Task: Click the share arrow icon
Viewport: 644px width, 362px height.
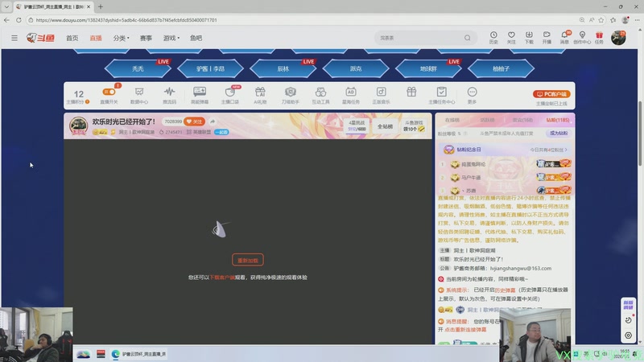Action: point(213,121)
